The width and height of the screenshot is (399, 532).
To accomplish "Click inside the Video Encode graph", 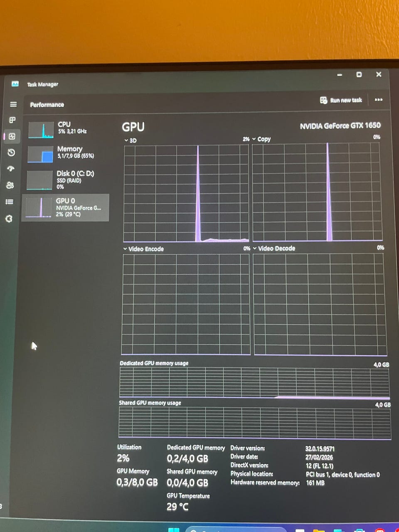I will click(186, 304).
